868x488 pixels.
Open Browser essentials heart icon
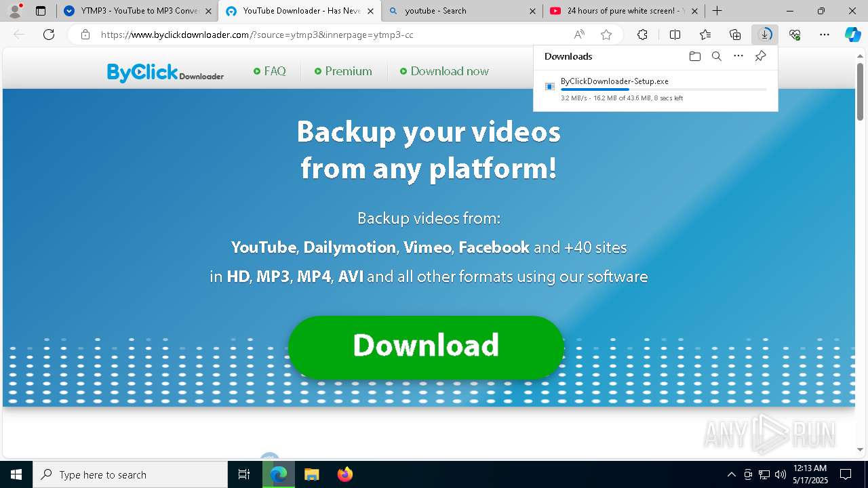click(x=795, y=35)
